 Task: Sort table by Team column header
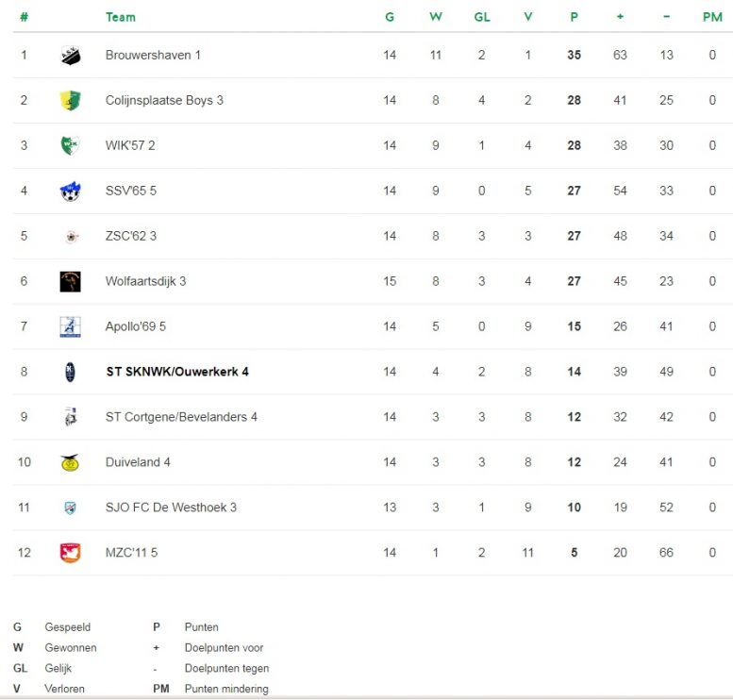[121, 17]
